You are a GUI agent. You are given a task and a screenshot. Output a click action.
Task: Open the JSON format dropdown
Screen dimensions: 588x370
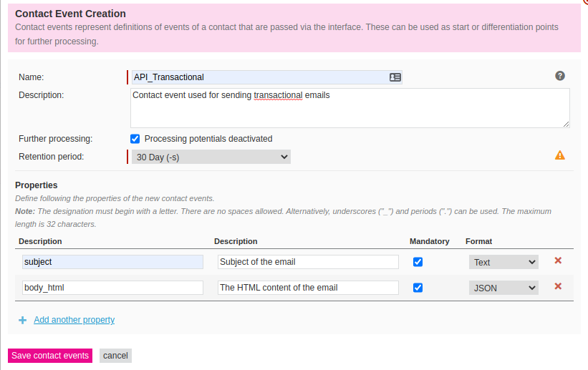click(503, 288)
